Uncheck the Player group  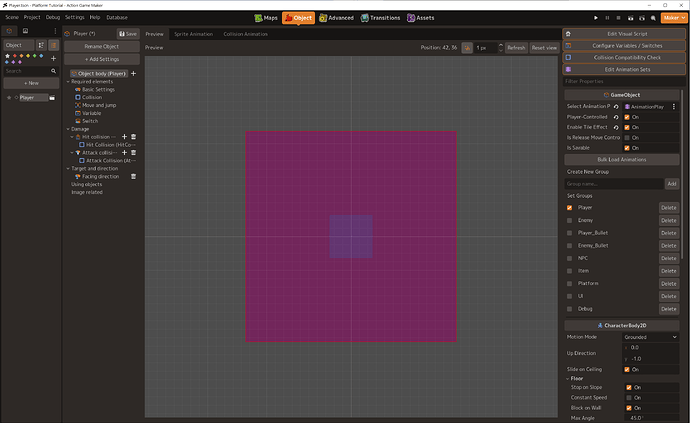click(x=569, y=208)
